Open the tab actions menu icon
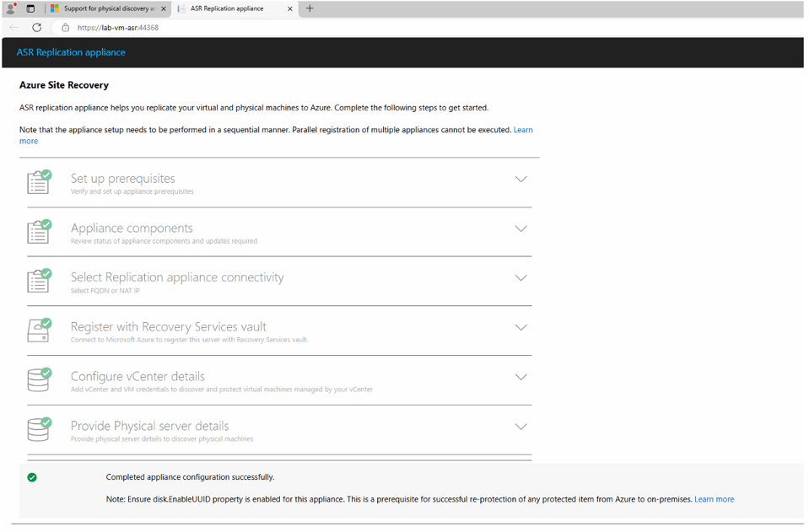809x532 pixels. pyautogui.click(x=30, y=8)
